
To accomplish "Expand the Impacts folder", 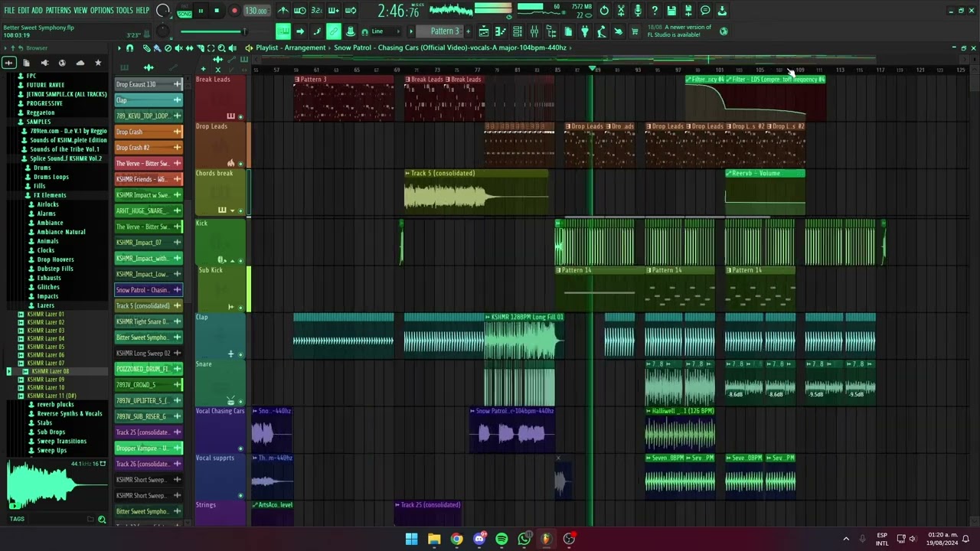I will 47,296.
